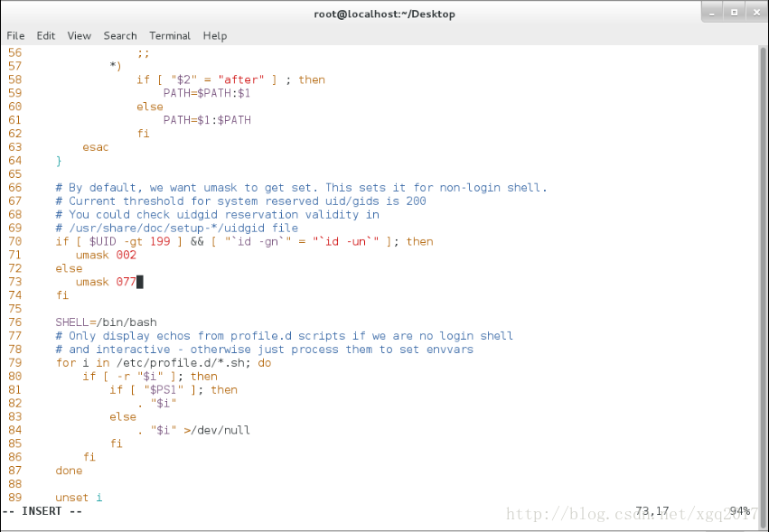This screenshot has height=532, width=769.
Task: Click the '*)' case pattern on line 57
Action: click(x=116, y=66)
